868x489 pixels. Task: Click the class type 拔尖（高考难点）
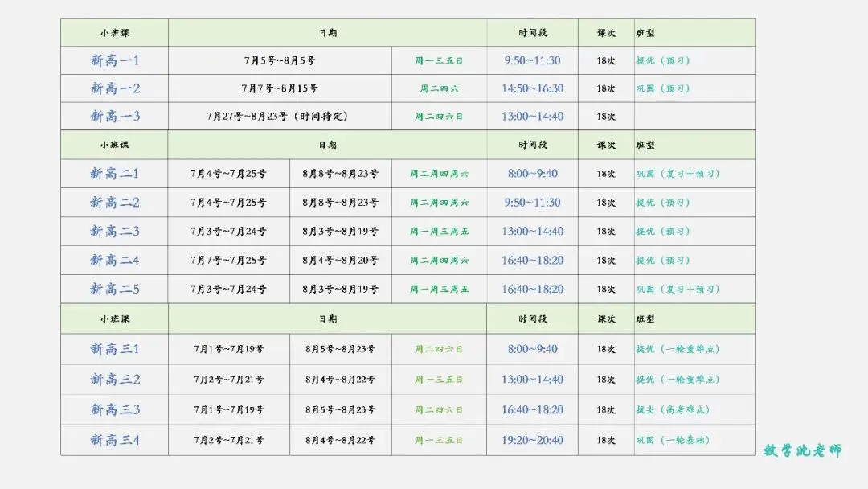[x=674, y=410]
